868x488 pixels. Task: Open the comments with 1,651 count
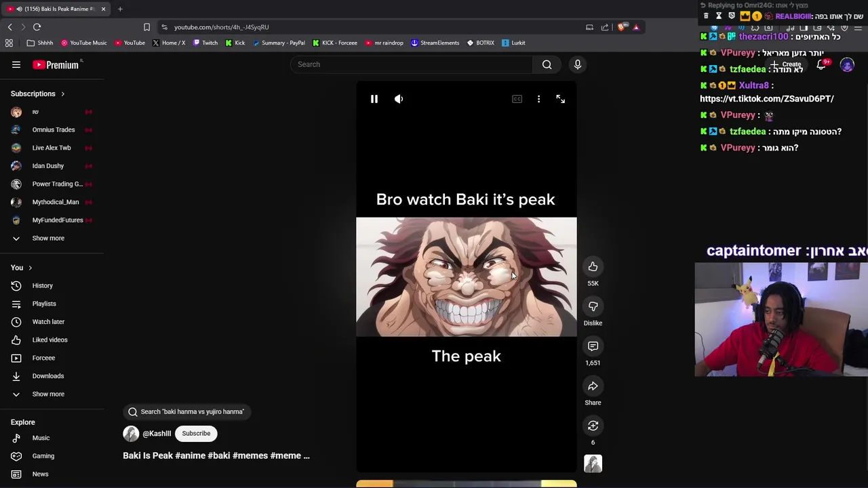[593, 346]
